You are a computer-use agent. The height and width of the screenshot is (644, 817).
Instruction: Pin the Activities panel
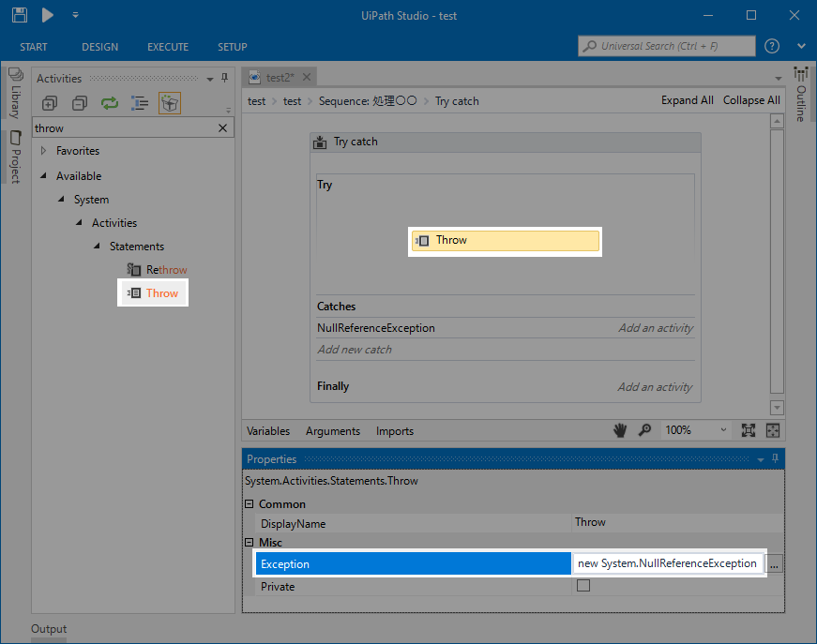click(224, 78)
